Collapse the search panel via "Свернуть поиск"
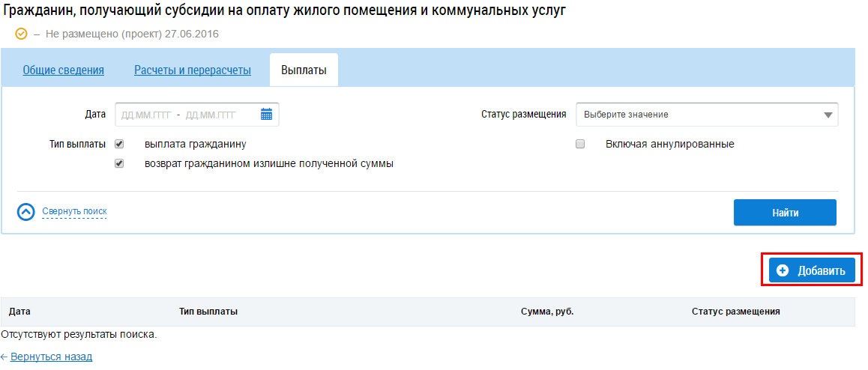Viewport: 868px width, 370px height. click(x=74, y=212)
